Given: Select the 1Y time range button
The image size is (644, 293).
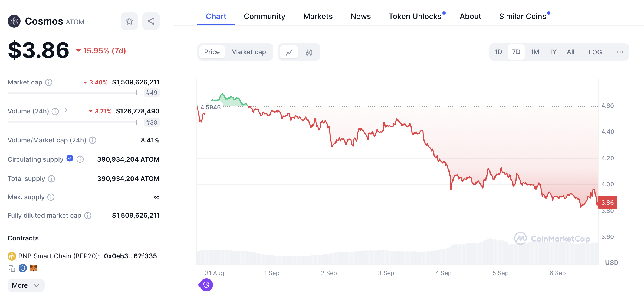Looking at the screenshot, I should [553, 52].
